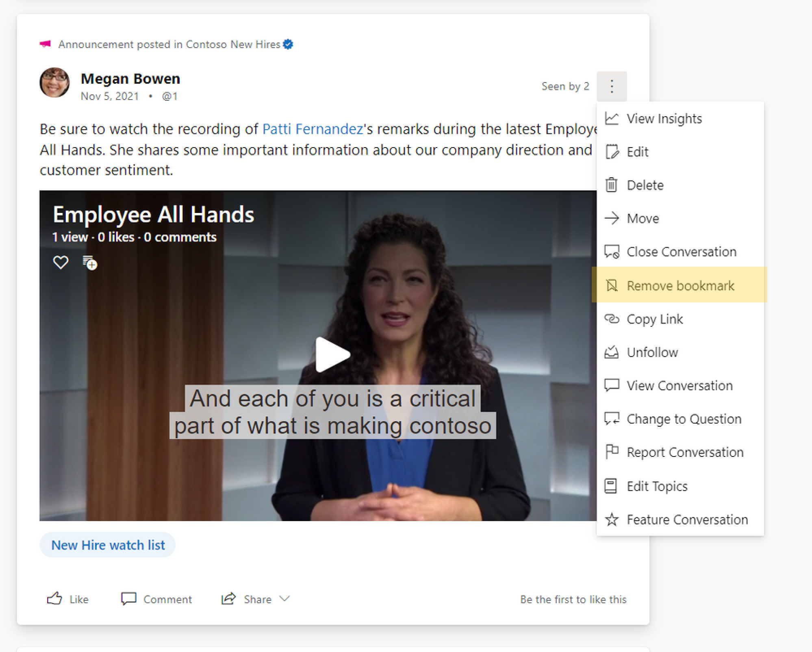Select View Insights from the menu
The height and width of the screenshot is (652, 812).
click(x=680, y=119)
